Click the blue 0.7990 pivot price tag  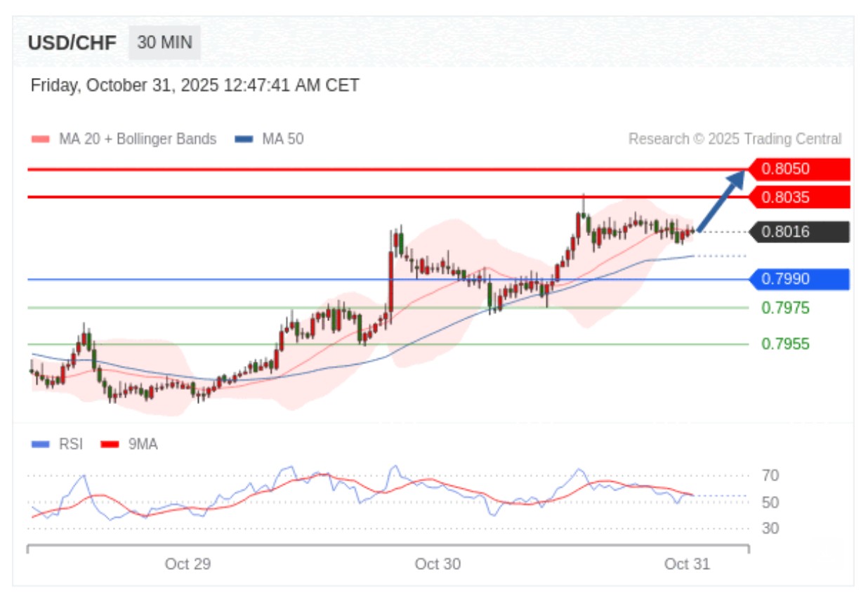tap(798, 280)
